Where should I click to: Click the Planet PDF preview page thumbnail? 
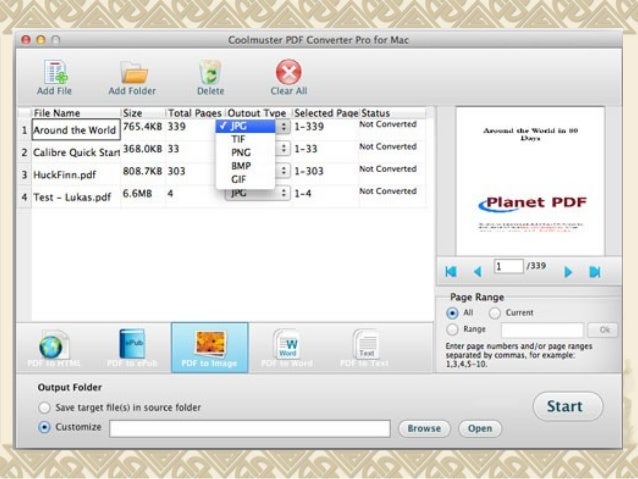pos(530,182)
